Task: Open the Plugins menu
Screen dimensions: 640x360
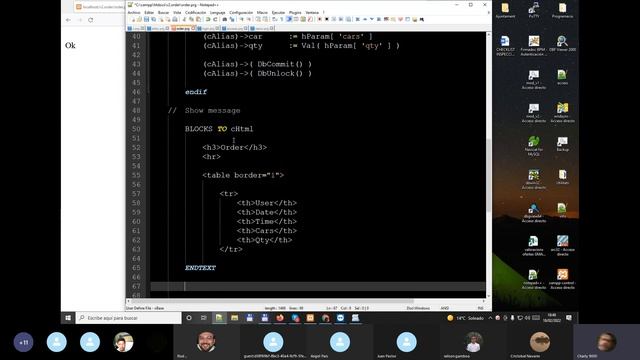Action: 295,13
